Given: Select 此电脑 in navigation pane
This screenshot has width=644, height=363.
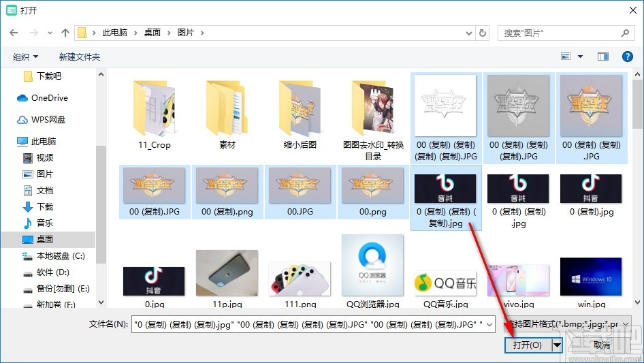Looking at the screenshot, I should [37, 142].
